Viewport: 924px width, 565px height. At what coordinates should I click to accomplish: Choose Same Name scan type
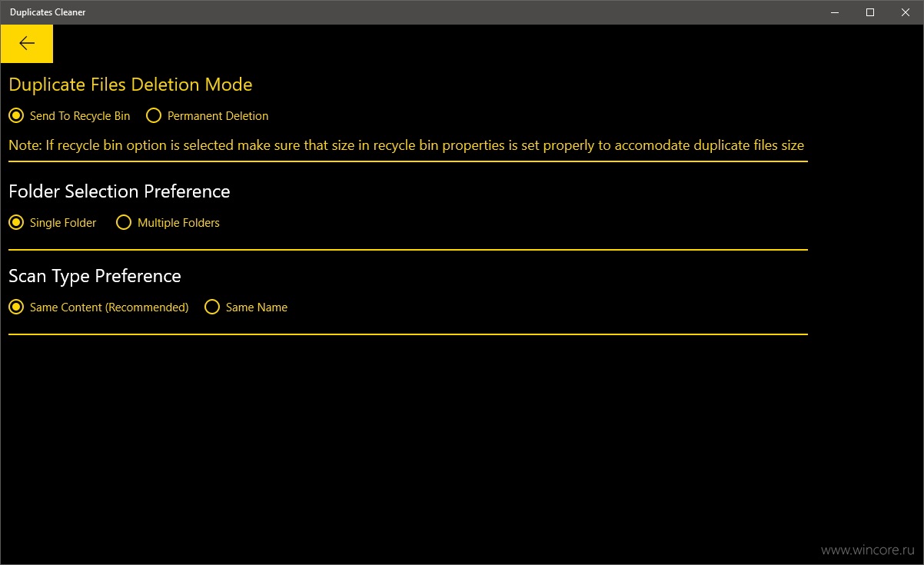pos(246,307)
